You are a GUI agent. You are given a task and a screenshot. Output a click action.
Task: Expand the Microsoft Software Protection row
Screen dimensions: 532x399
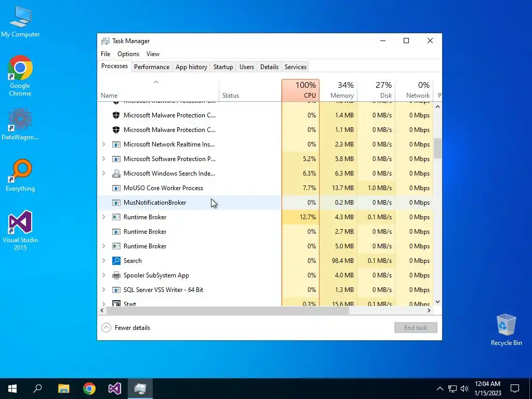click(104, 159)
